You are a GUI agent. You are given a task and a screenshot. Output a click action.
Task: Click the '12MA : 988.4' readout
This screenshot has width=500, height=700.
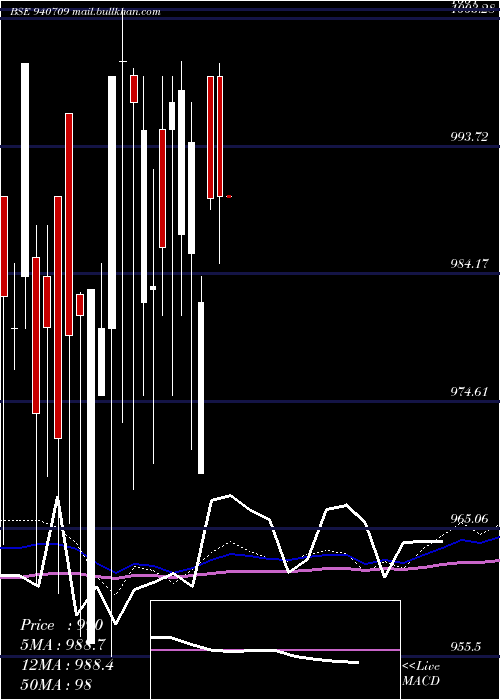click(x=67, y=665)
